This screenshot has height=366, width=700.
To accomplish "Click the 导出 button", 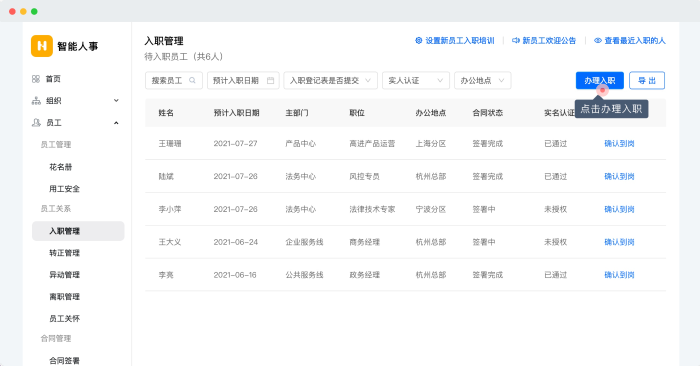I will tap(647, 80).
